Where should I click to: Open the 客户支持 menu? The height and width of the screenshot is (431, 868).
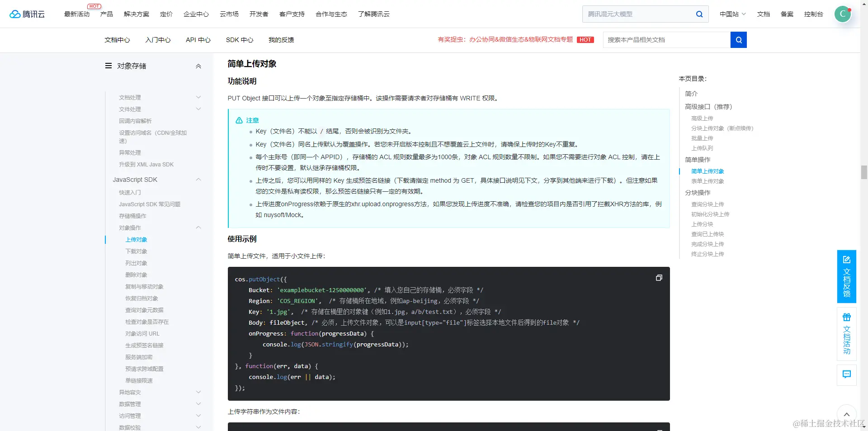pyautogui.click(x=292, y=14)
